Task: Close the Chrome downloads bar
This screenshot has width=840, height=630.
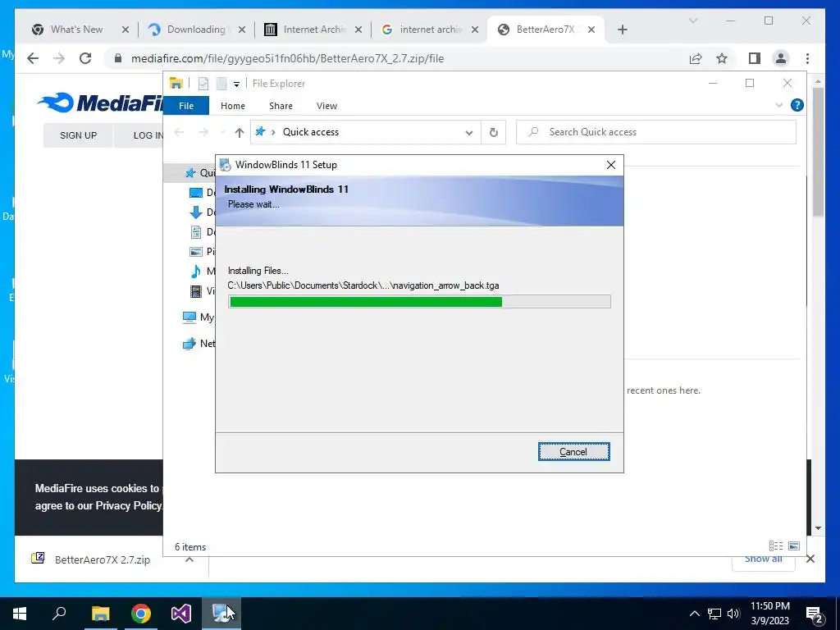Action: [810, 559]
